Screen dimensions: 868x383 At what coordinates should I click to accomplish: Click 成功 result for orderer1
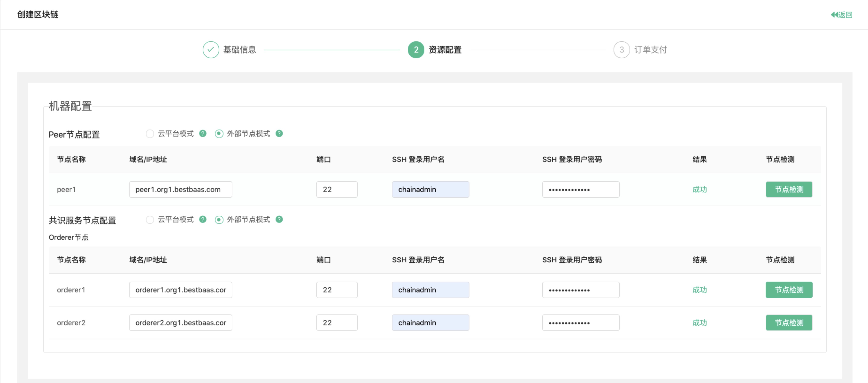pos(699,290)
